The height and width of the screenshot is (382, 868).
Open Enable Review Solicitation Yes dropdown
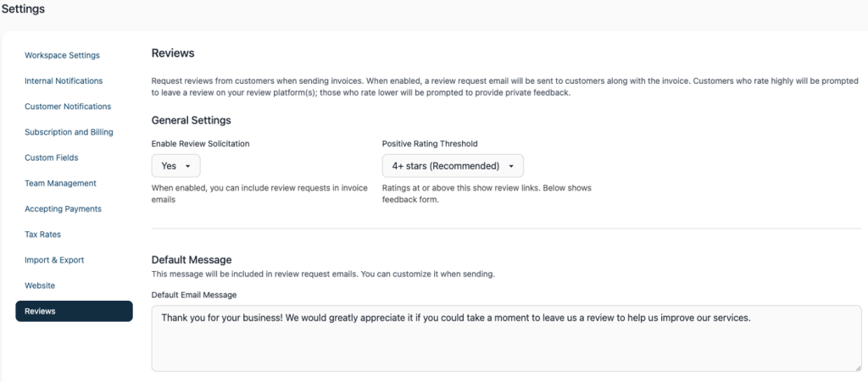point(176,166)
